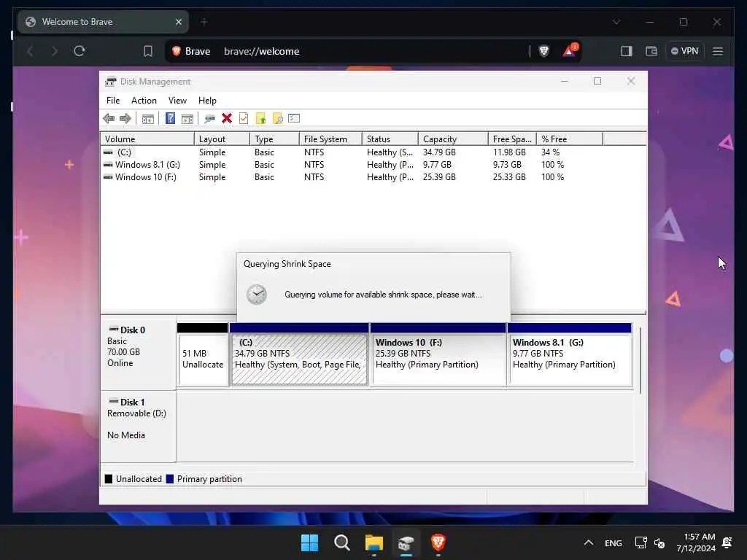The image size is (747, 560).
Task: Click the list settings icon at toolbar end
Action: click(294, 118)
